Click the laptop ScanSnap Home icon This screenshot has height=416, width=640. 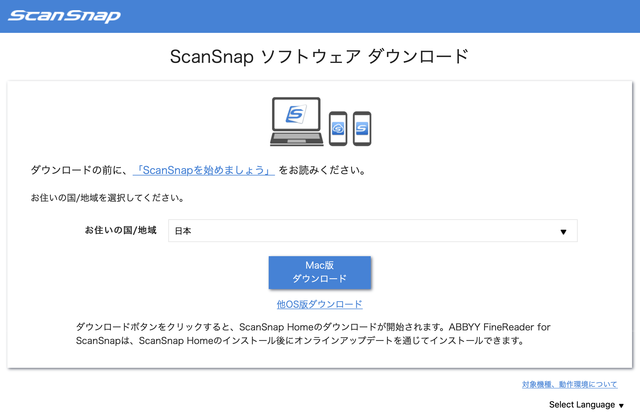297,121
